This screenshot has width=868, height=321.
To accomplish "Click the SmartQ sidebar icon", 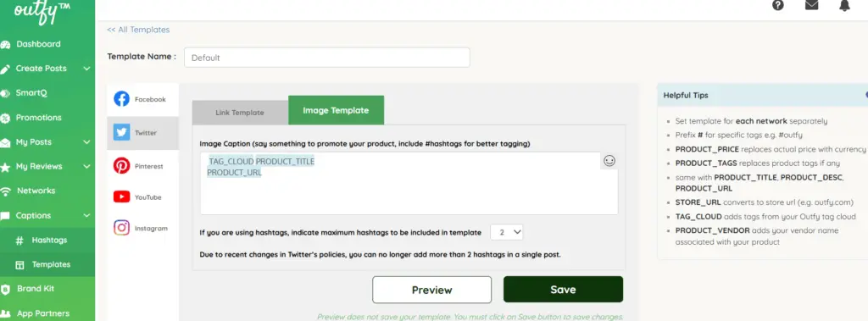I will 5,93.
